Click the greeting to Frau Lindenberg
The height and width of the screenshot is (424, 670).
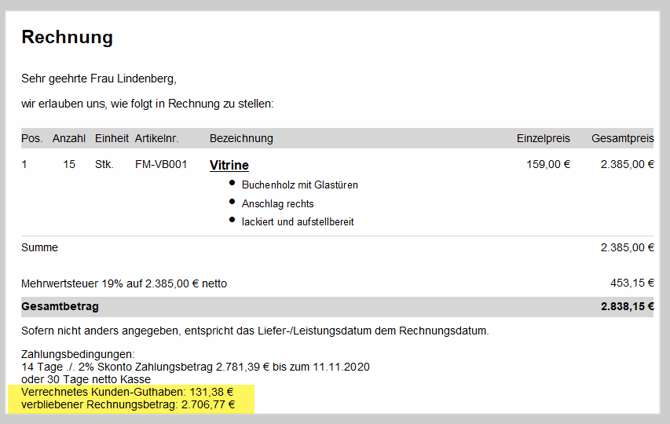pyautogui.click(x=98, y=78)
